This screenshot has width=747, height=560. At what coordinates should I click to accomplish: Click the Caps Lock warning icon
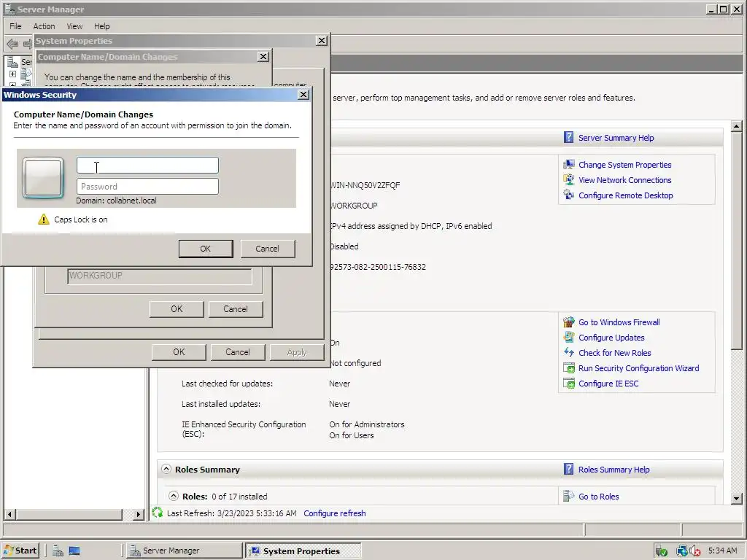[x=43, y=219]
